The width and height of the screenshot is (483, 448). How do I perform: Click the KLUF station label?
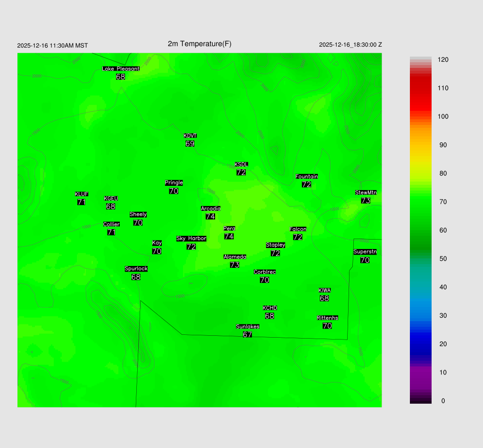pyautogui.click(x=82, y=194)
